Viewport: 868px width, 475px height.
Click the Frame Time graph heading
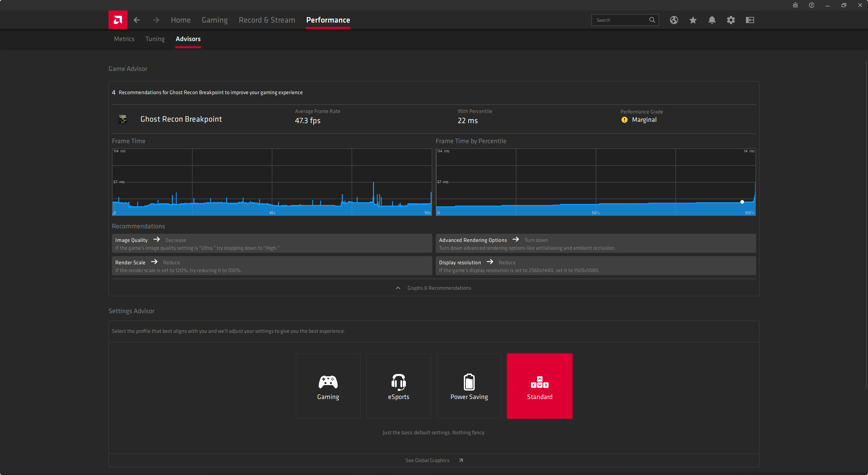pos(129,141)
